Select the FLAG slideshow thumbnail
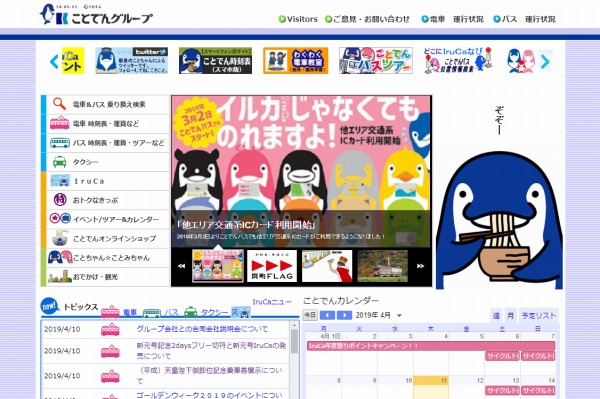The height and width of the screenshot is (399, 600). (272, 266)
